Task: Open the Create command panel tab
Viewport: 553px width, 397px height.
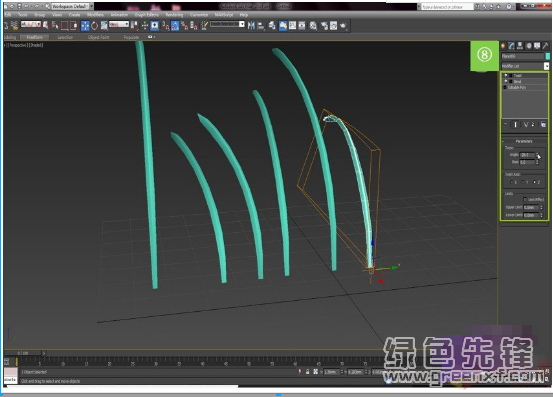Action: pyautogui.click(x=503, y=46)
